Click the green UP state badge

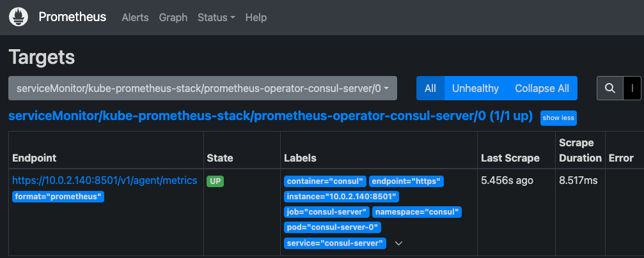(x=215, y=181)
